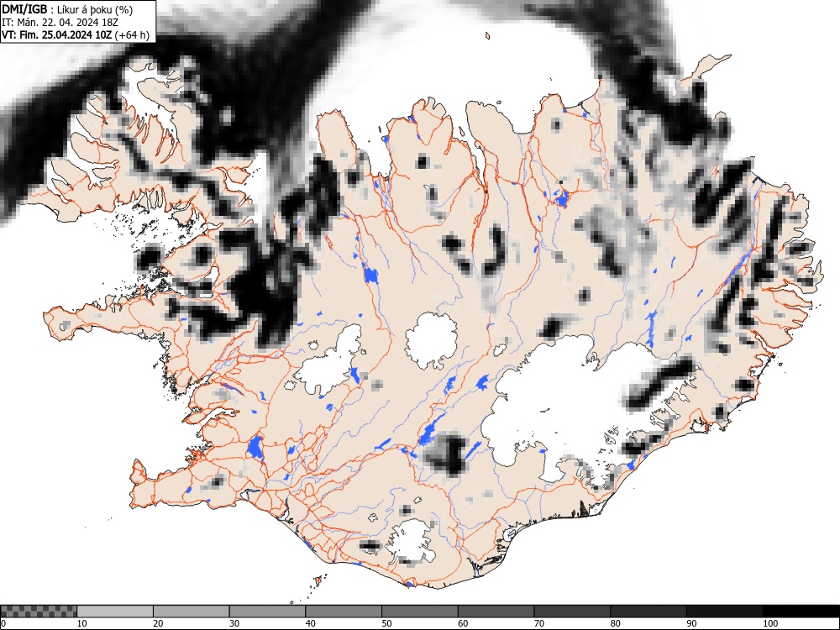Click the checkered 0–10 % legend swatch

coord(39,612)
